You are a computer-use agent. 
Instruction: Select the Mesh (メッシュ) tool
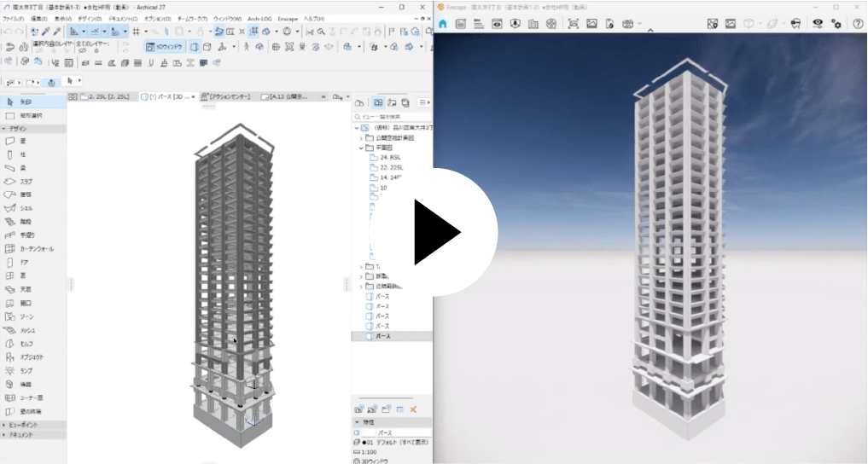pyautogui.click(x=26, y=330)
